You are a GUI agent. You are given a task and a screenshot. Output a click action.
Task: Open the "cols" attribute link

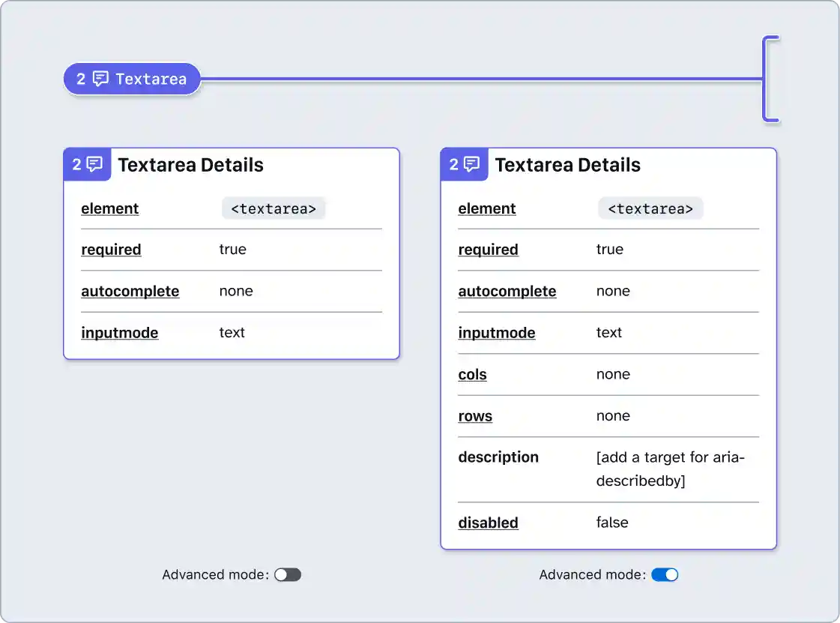472,374
